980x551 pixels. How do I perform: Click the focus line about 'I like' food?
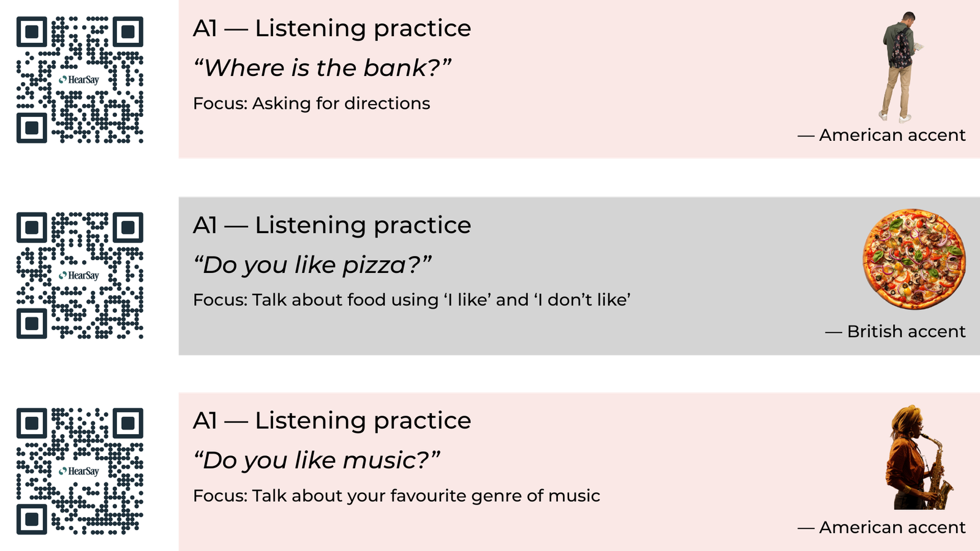point(412,300)
